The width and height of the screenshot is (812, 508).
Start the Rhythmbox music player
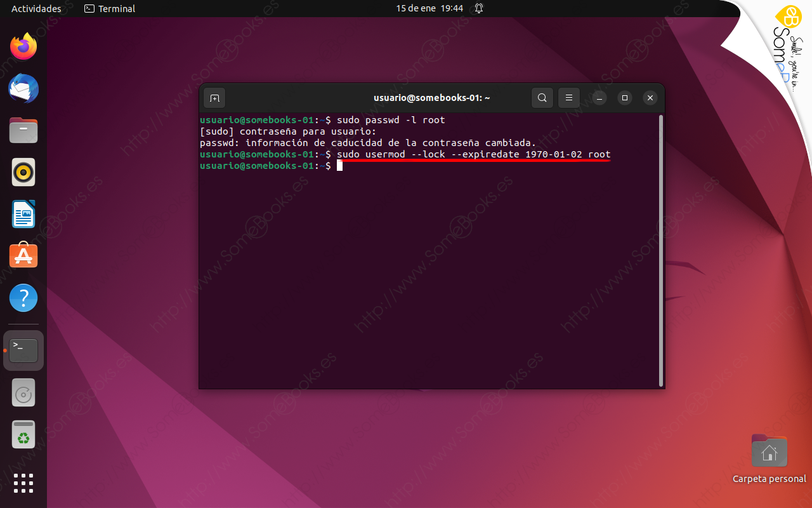[x=23, y=171]
